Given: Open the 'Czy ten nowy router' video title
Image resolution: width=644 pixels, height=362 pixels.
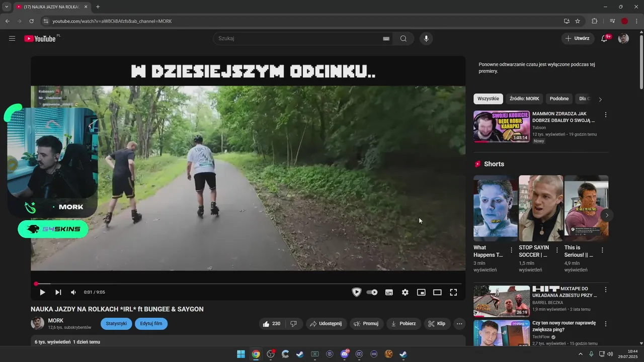Looking at the screenshot, I should 564,326.
